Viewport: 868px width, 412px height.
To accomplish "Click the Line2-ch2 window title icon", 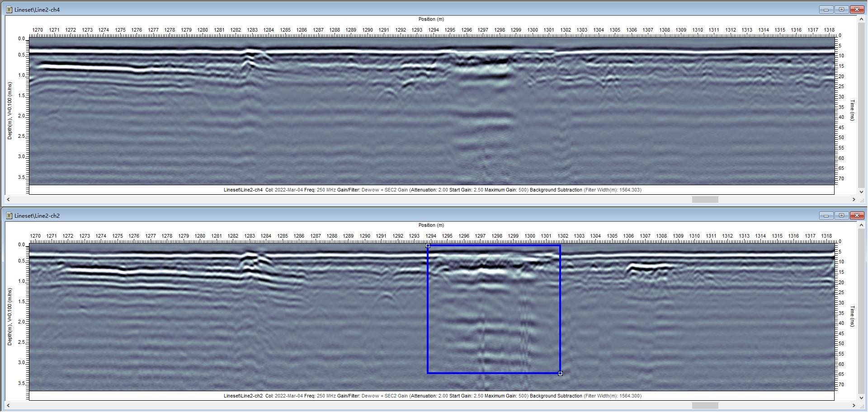I will [9, 215].
